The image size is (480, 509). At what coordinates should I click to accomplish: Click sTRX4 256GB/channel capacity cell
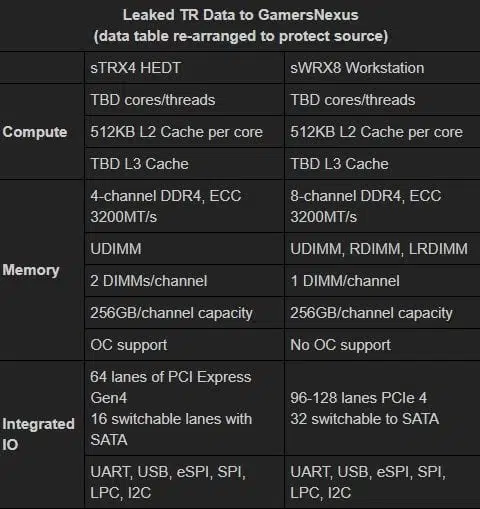click(184, 313)
